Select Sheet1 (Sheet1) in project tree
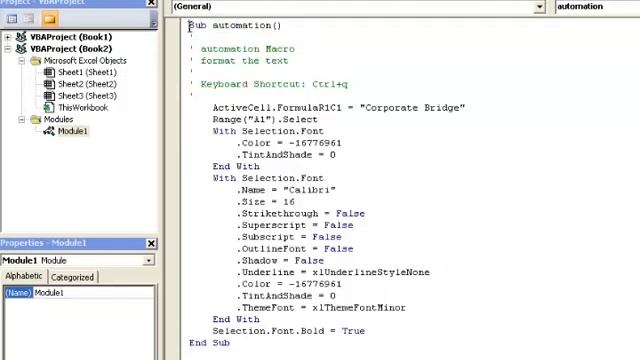640x360 pixels. pos(87,73)
